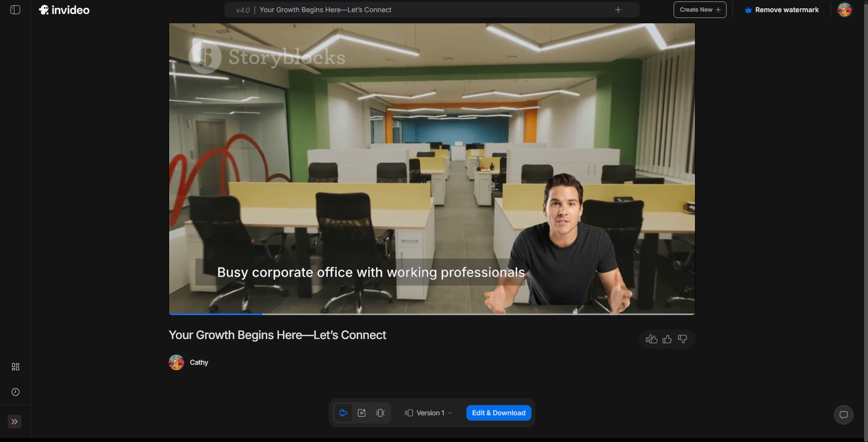Rate the video with double thumbs up
Viewport: 868px width, 442px height.
click(651, 339)
